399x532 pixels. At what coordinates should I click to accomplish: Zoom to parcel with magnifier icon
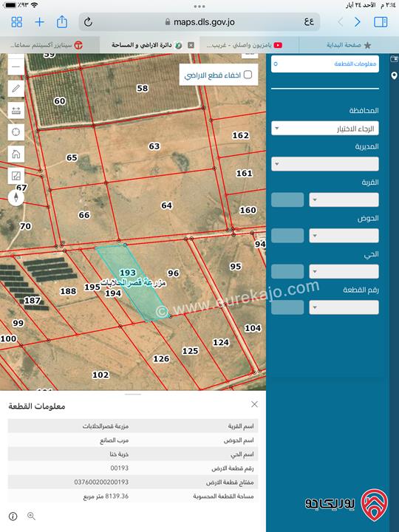click(31, 516)
